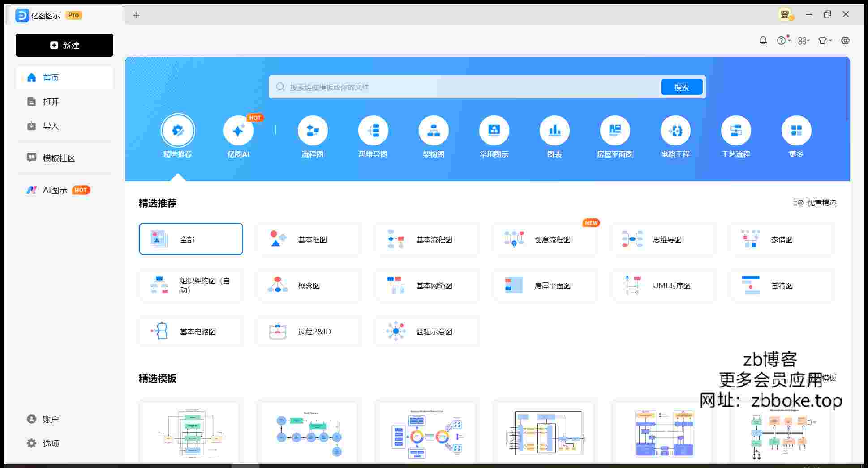868x468 pixels.
Task: Open the first template thumbnail under 精选模板
Action: 189,432
